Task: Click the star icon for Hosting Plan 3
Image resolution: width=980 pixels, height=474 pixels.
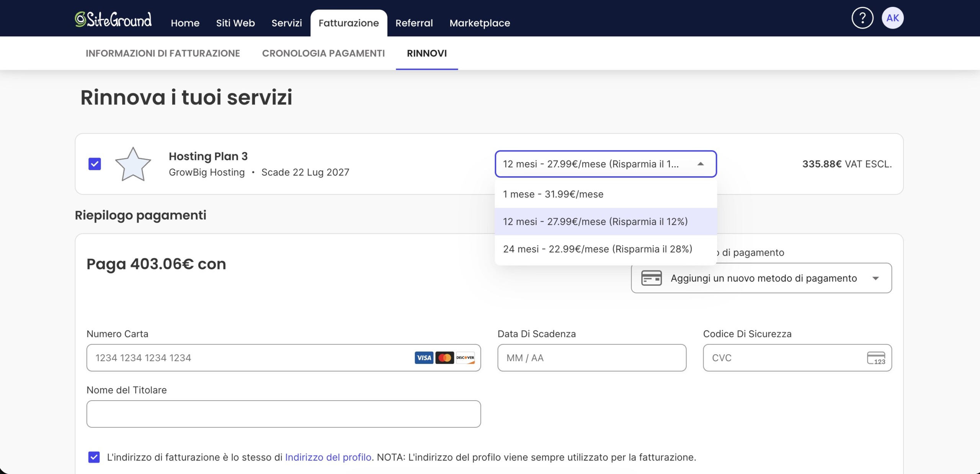Action: (x=133, y=164)
